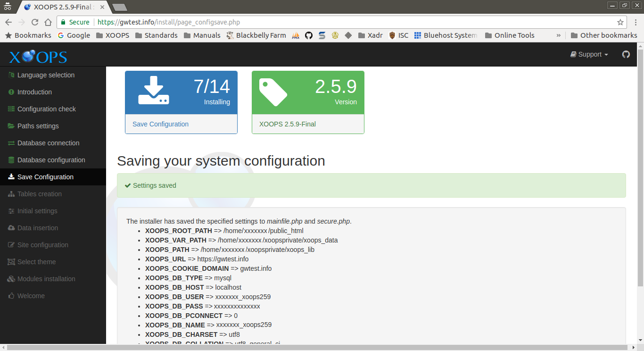
Task: Click the Save Configuration link under 7/14
Action: 160,124
